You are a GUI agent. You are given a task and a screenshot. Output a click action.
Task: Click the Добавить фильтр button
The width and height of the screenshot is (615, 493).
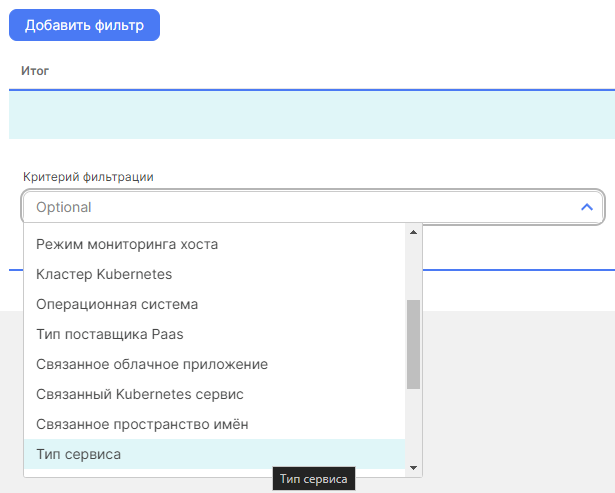[x=84, y=25]
